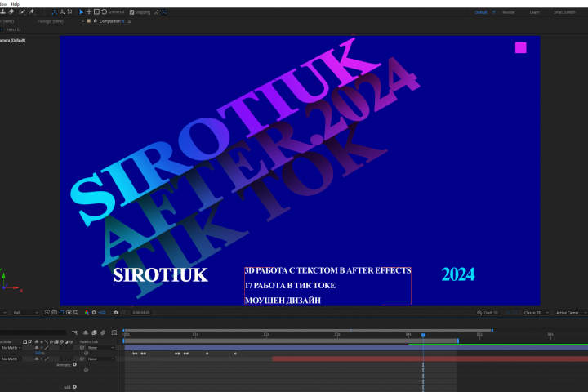Toggle Hide Shy Layers timeline switch
Screen dimensions: 588x392
pyautogui.click(x=86, y=332)
